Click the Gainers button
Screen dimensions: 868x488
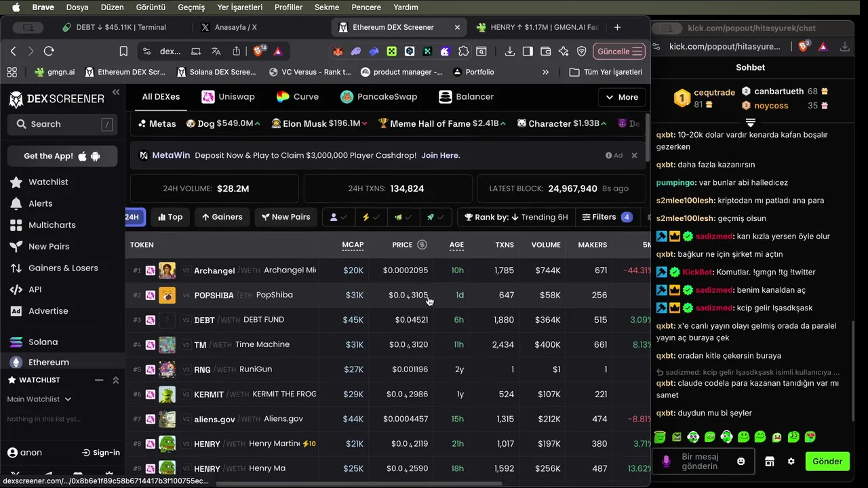[x=222, y=217]
